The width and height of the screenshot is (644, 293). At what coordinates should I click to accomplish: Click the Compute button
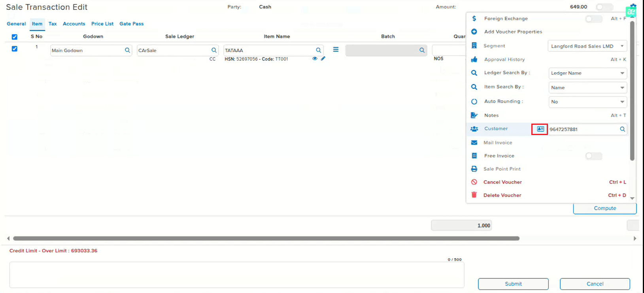[604, 208]
